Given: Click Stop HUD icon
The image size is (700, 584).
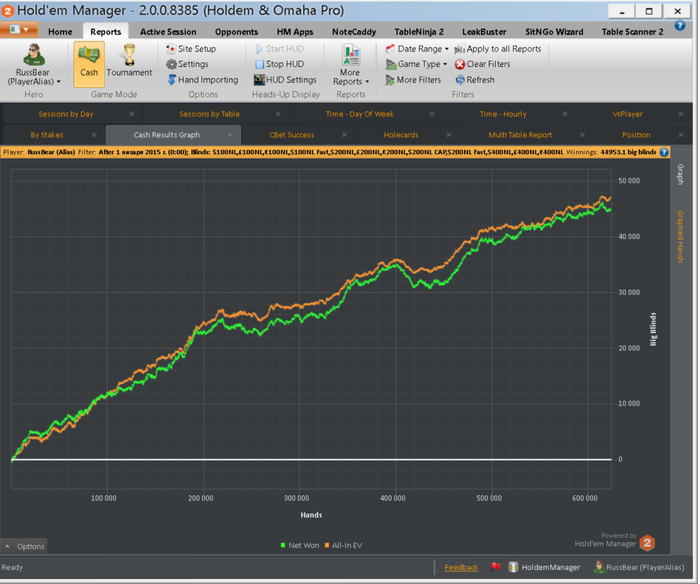Looking at the screenshot, I should click(x=259, y=64).
